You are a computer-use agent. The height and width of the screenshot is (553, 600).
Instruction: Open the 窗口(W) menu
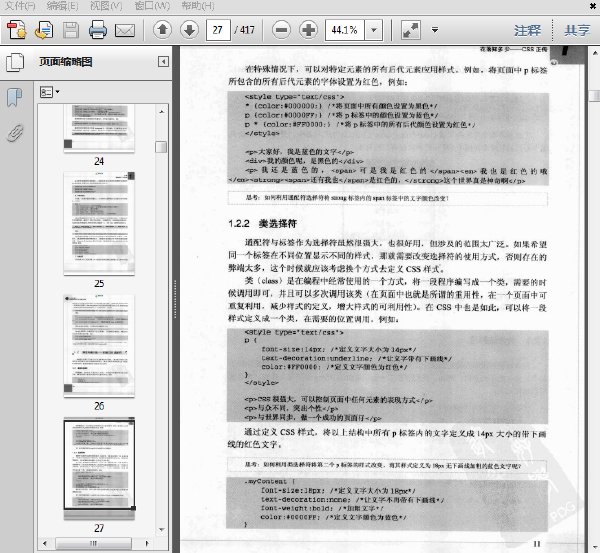coord(152,6)
